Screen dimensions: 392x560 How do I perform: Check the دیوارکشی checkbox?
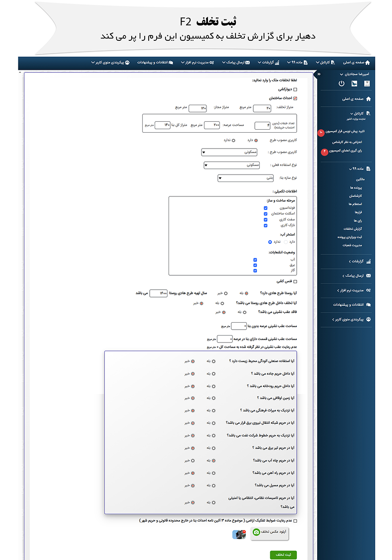[295, 89]
